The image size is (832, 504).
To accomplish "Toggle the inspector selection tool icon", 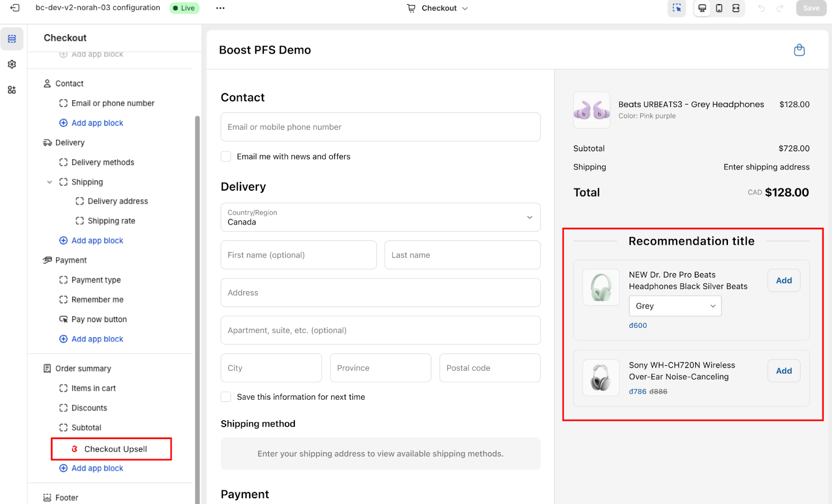I will [677, 8].
